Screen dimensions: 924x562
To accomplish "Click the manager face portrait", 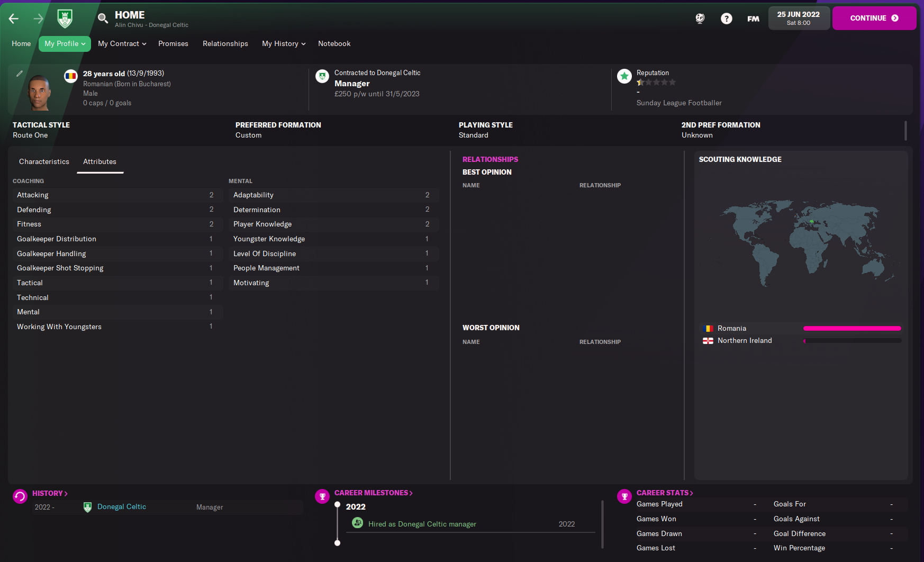I will click(x=39, y=93).
